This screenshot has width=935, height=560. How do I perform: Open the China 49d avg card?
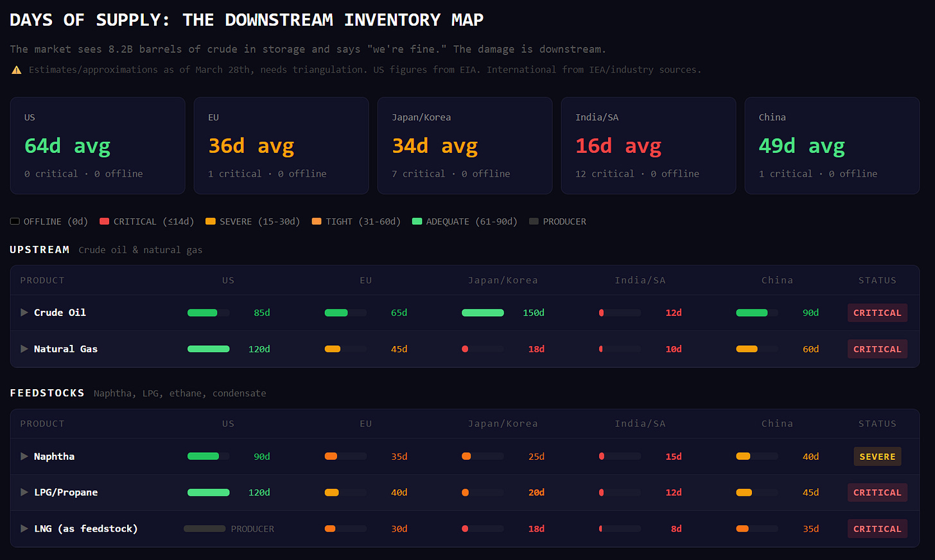(832, 146)
